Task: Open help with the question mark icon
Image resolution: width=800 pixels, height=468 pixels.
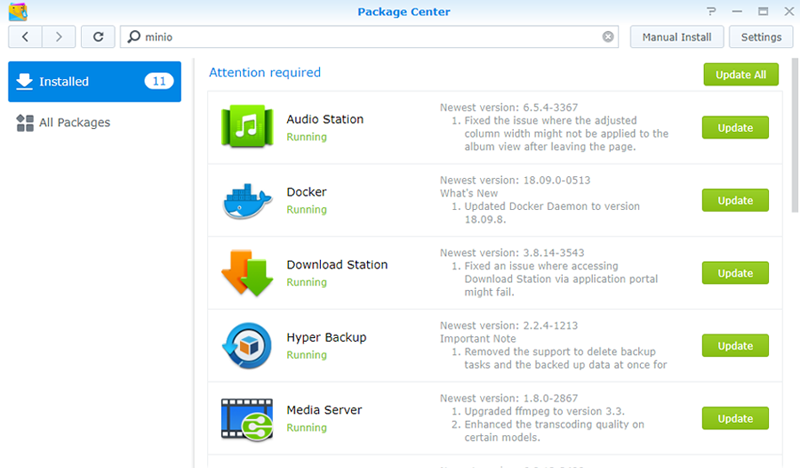Action: [x=711, y=11]
